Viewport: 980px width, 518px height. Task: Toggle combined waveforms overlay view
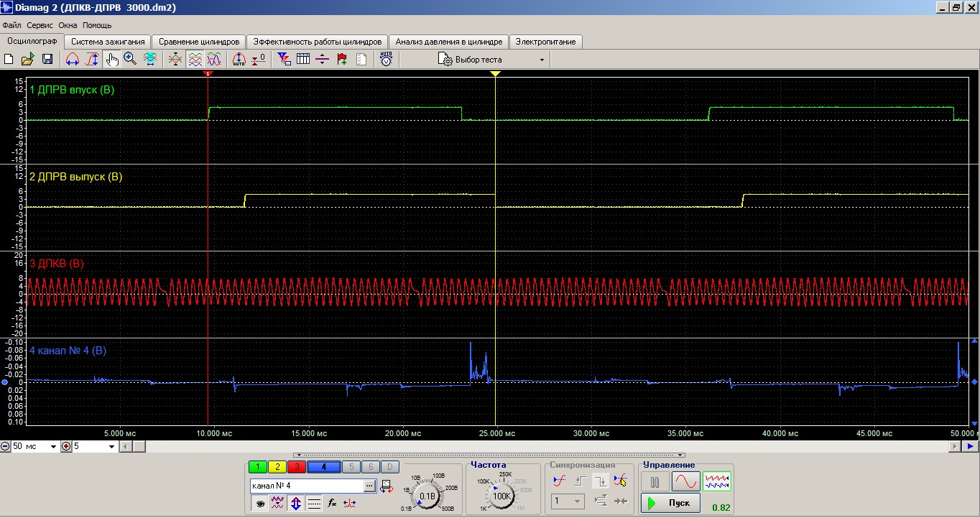[214, 60]
